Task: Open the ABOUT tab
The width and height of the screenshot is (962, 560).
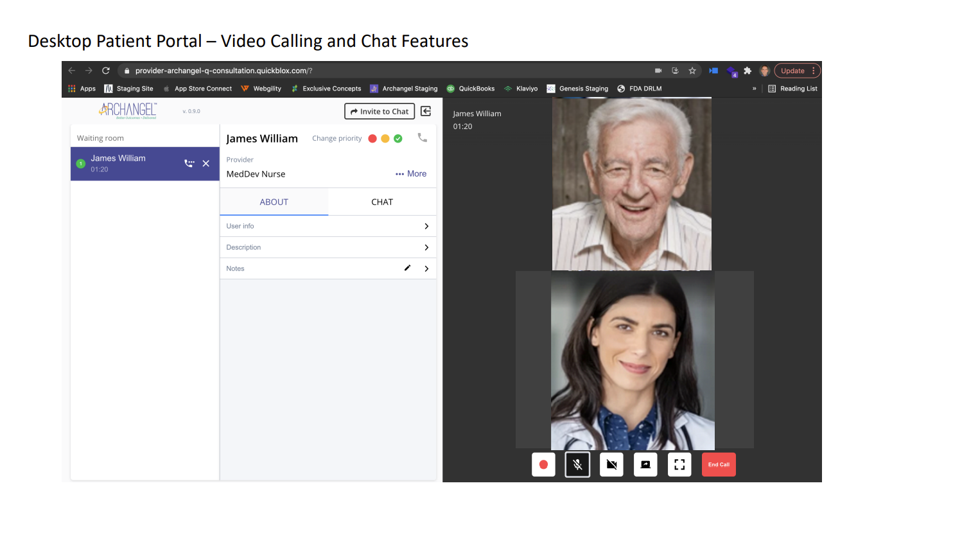Action: [x=274, y=202]
